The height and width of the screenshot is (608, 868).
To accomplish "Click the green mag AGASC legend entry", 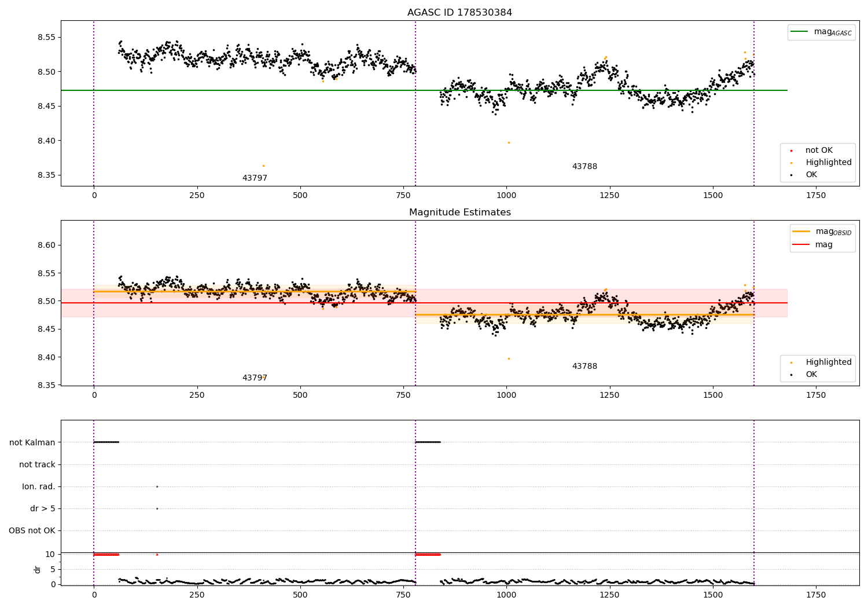I will (822, 32).
